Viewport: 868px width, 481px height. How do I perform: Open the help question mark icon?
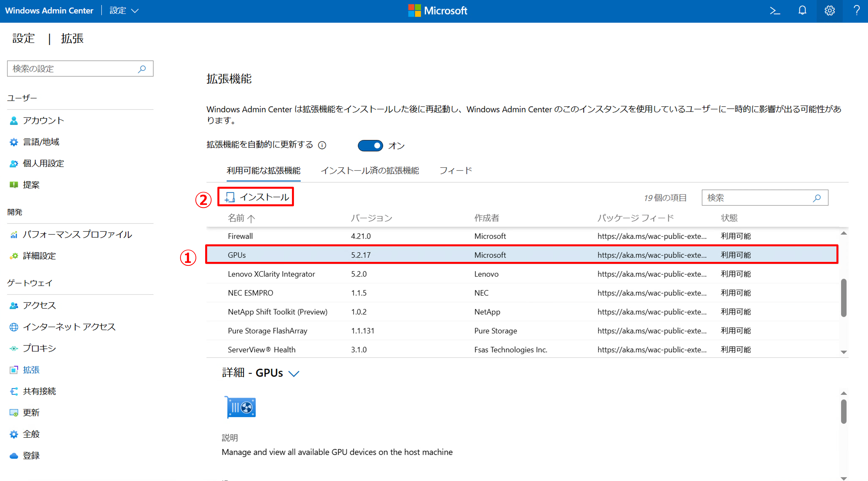tap(857, 11)
